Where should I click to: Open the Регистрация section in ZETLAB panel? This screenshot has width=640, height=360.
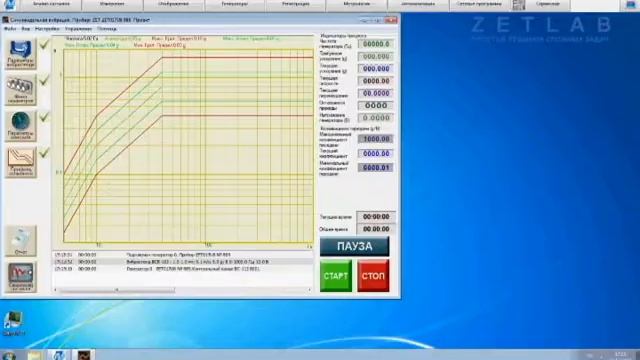pos(296,4)
